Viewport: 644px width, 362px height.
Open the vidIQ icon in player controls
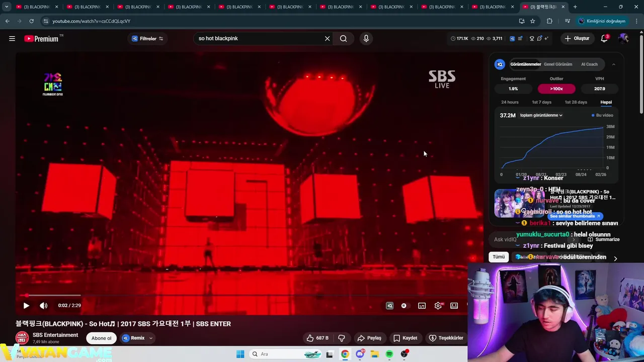(x=389, y=305)
